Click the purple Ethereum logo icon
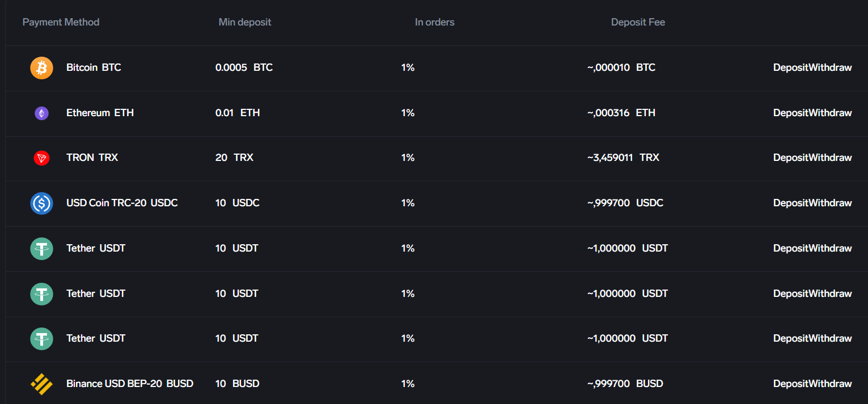This screenshot has width=868, height=404. click(x=41, y=113)
